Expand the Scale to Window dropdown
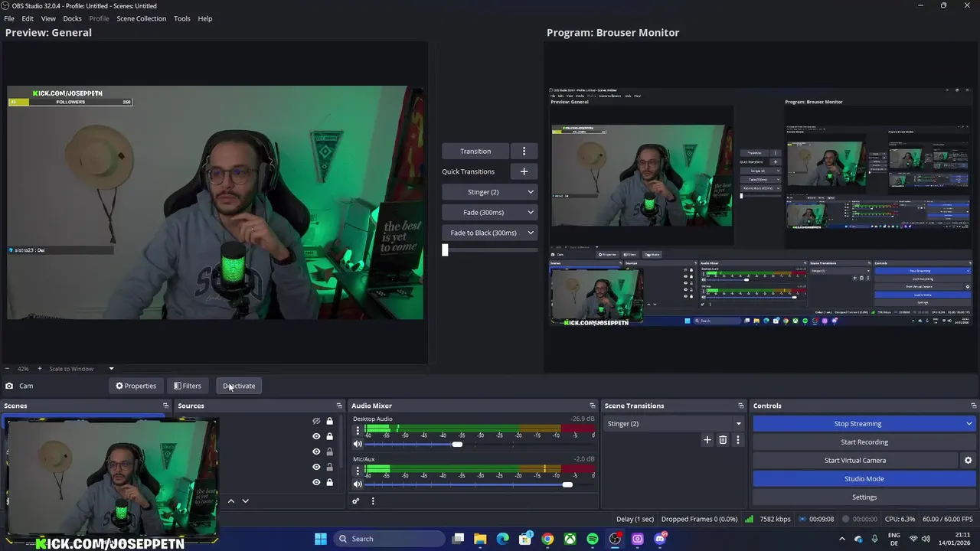 click(x=111, y=369)
